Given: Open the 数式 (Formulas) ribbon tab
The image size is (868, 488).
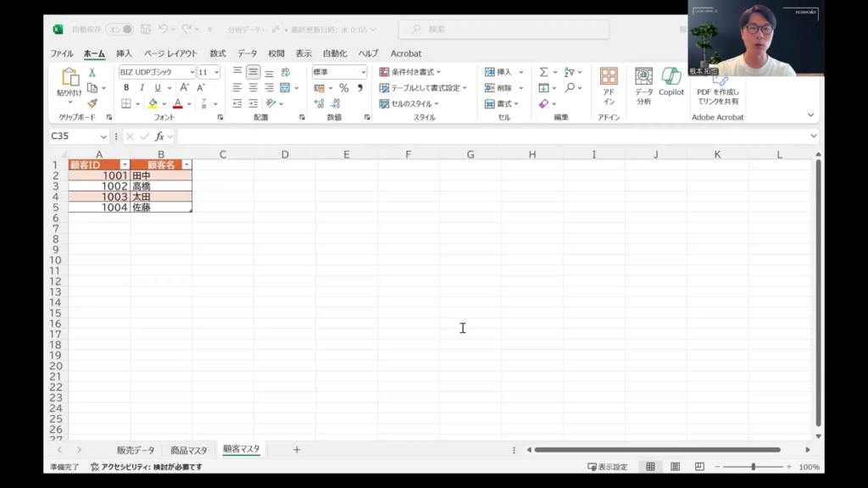Looking at the screenshot, I should (x=218, y=53).
